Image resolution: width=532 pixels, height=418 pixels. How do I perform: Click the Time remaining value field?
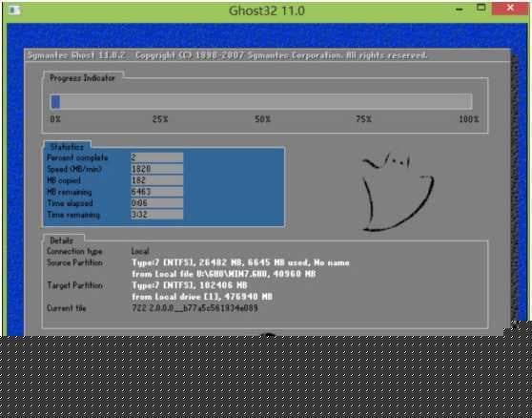click(x=157, y=215)
